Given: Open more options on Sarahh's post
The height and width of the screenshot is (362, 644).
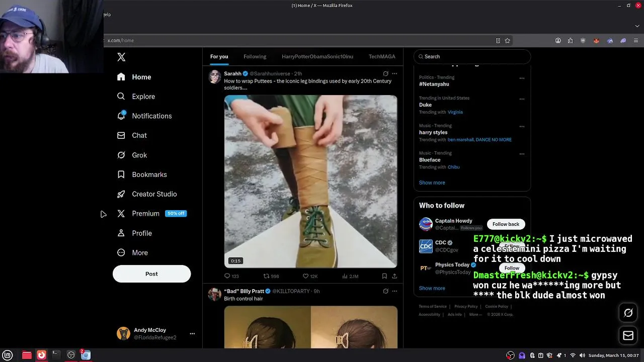Looking at the screenshot, I should click(394, 73).
